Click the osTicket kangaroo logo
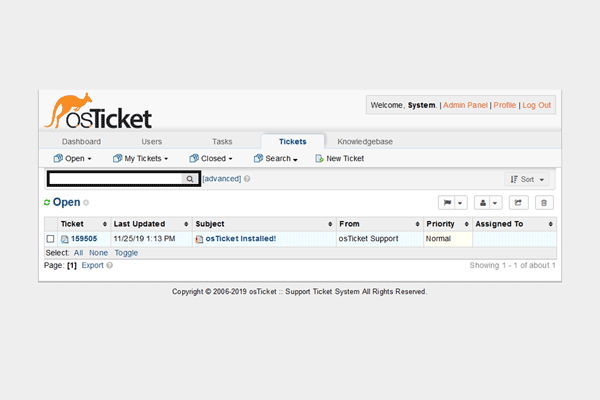600x400 pixels. click(x=97, y=111)
